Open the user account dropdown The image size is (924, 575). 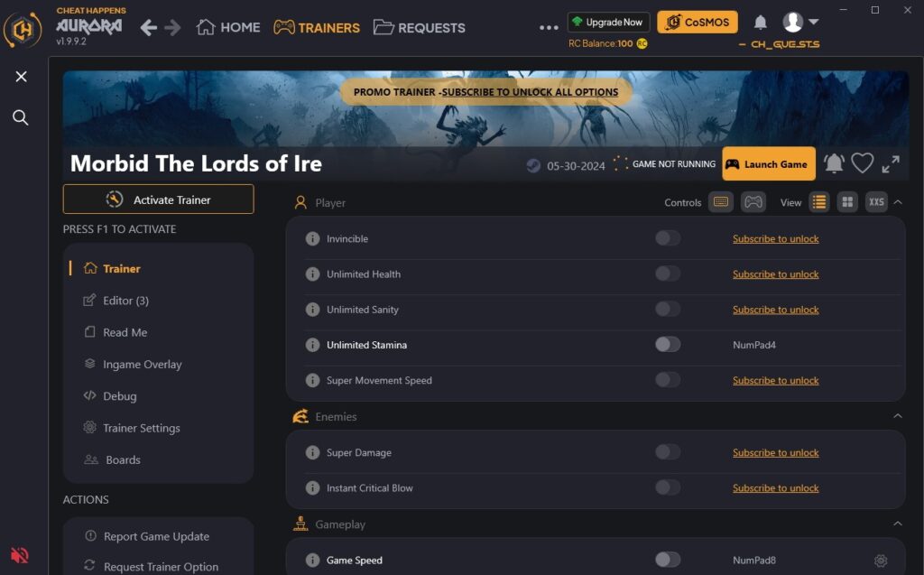click(800, 22)
